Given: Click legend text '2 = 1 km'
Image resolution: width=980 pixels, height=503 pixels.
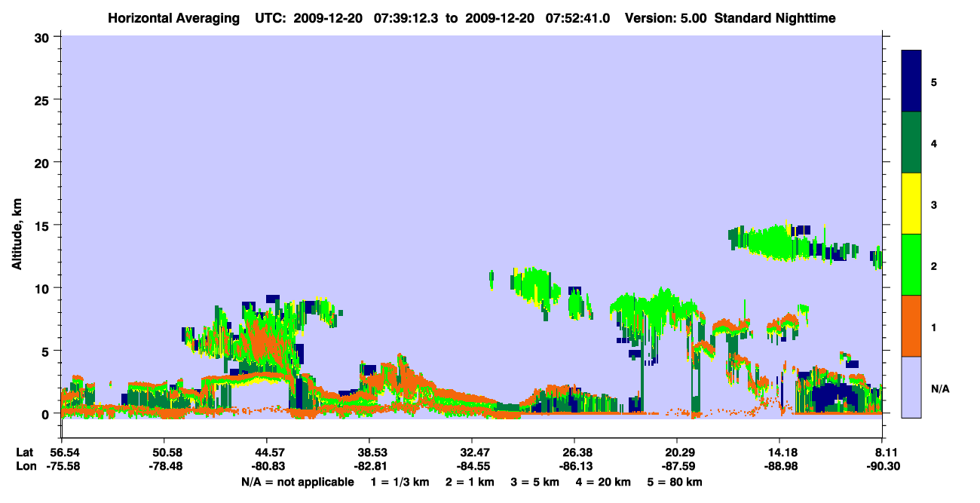Looking at the screenshot, I should click(470, 482).
